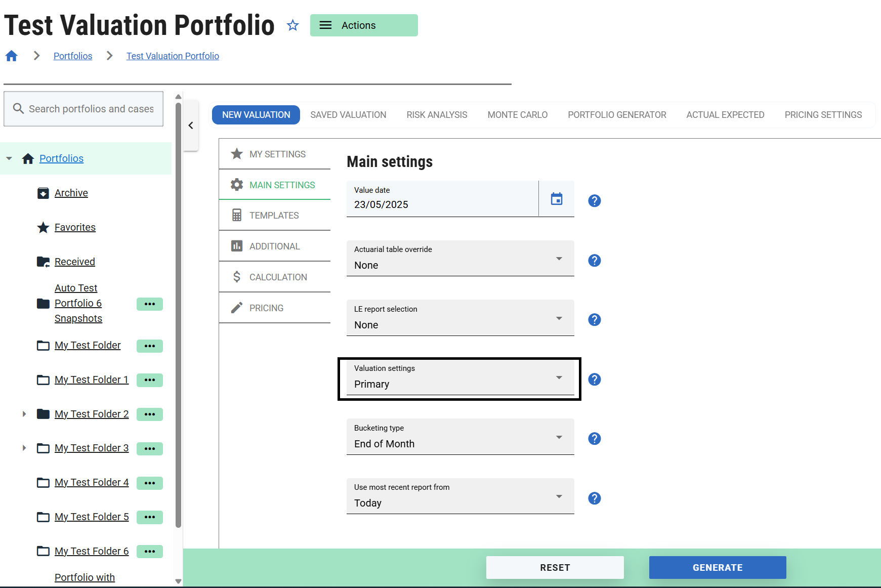The width and height of the screenshot is (881, 588).
Task: Show help for Bucketing type
Action: click(x=594, y=439)
